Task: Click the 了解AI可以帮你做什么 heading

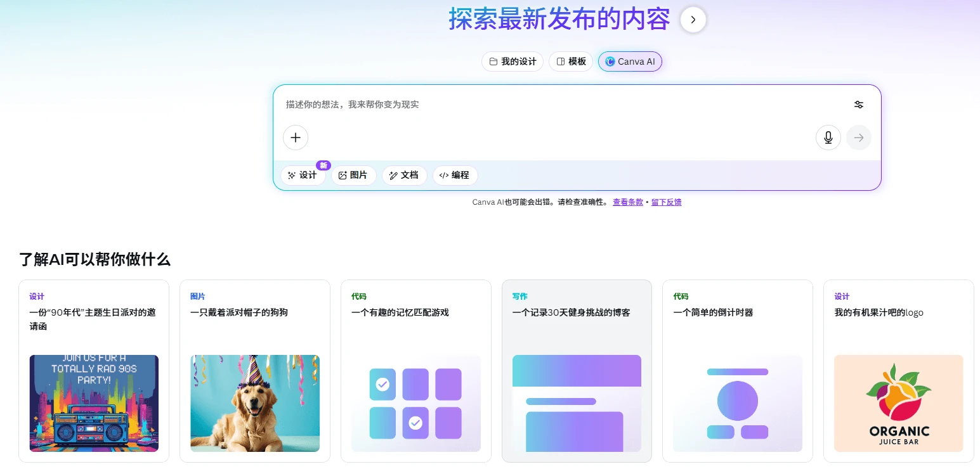Action: [x=95, y=259]
